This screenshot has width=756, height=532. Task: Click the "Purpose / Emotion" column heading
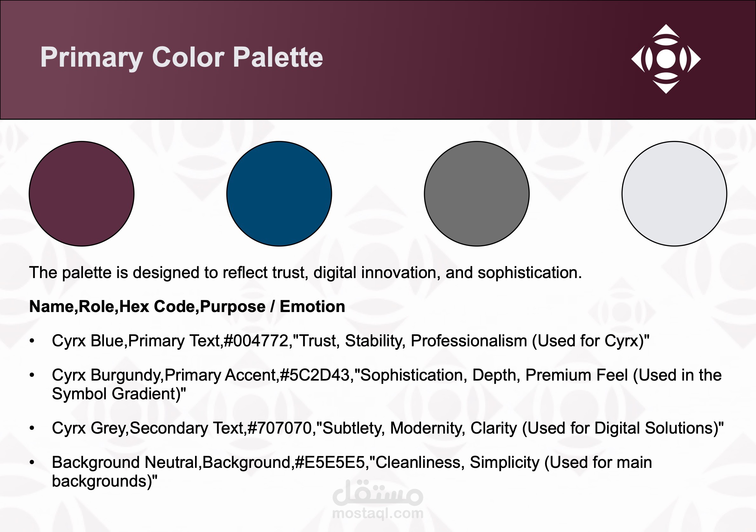(x=272, y=307)
